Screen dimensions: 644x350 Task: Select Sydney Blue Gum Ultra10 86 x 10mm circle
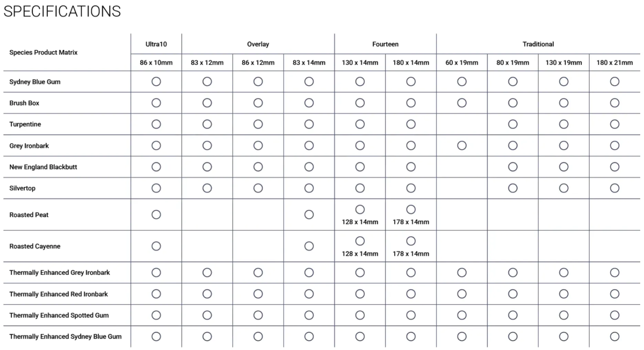point(156,82)
